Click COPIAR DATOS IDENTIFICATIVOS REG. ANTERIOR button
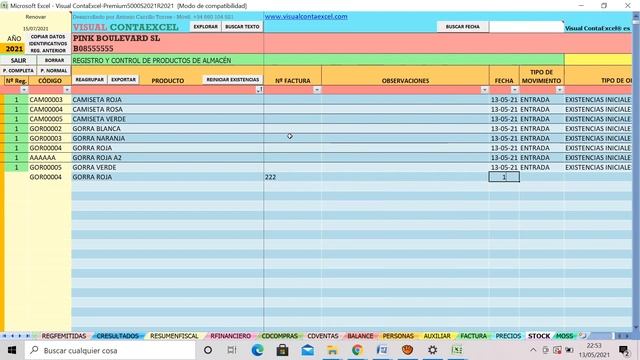This screenshot has height=360, width=640. 48,43
